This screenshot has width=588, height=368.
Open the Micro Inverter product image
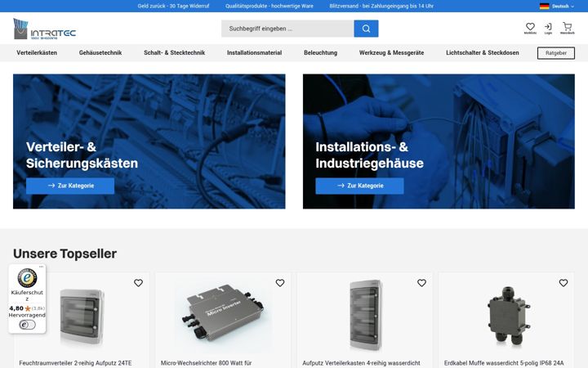[x=224, y=316]
